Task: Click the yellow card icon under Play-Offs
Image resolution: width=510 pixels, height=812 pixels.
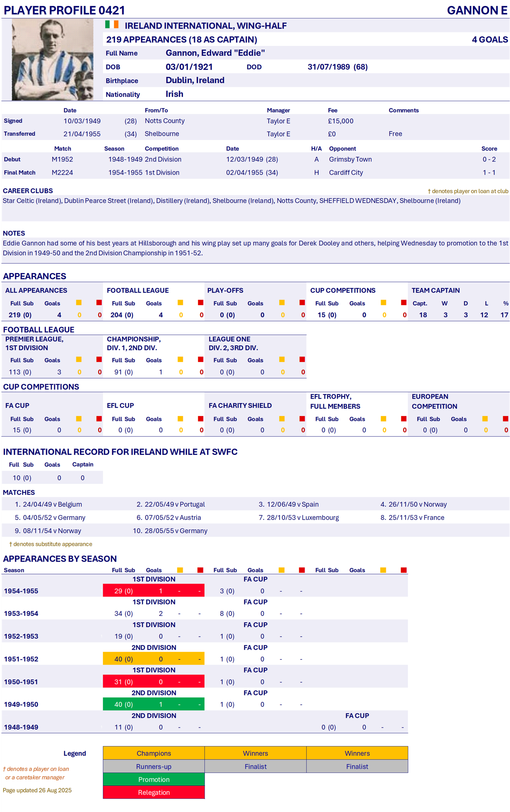Action: 282,302
